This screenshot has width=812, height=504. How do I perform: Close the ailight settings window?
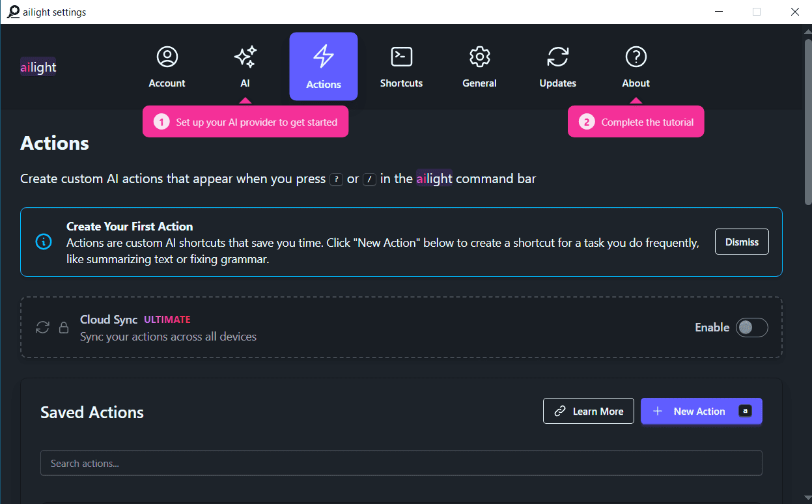pos(794,12)
